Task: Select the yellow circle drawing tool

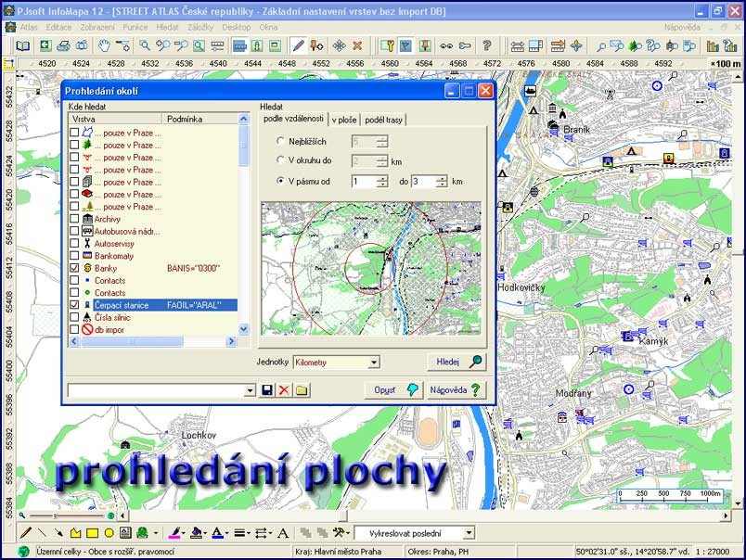Action: click(x=109, y=533)
